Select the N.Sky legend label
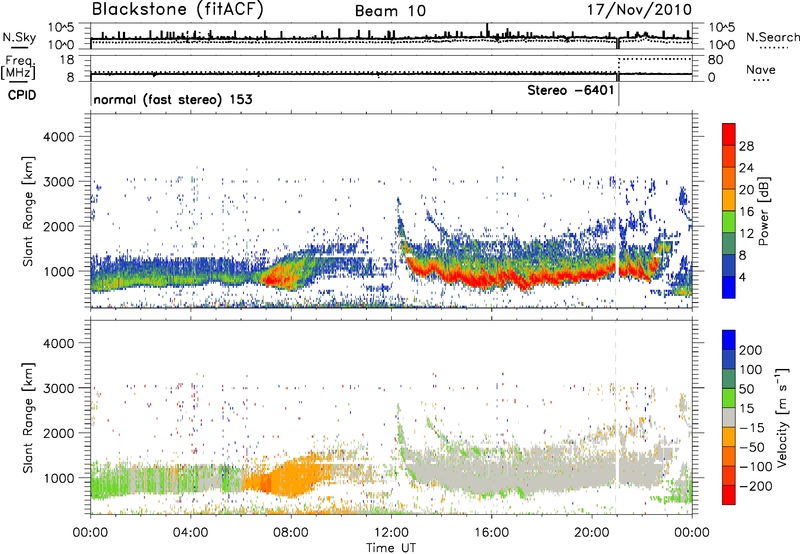Image resolution: width=800 pixels, height=554 pixels. coord(19,37)
